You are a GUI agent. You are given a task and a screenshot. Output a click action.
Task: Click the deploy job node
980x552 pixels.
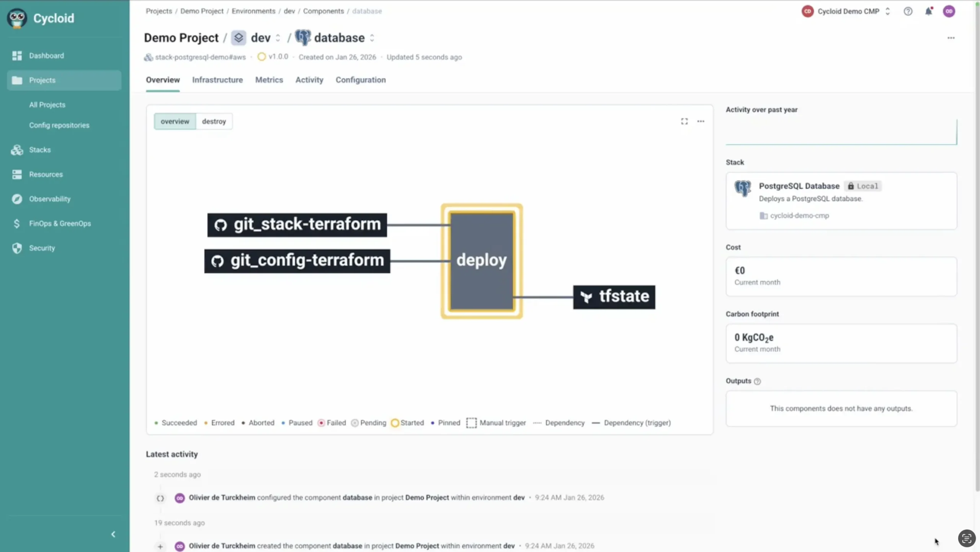coord(482,261)
